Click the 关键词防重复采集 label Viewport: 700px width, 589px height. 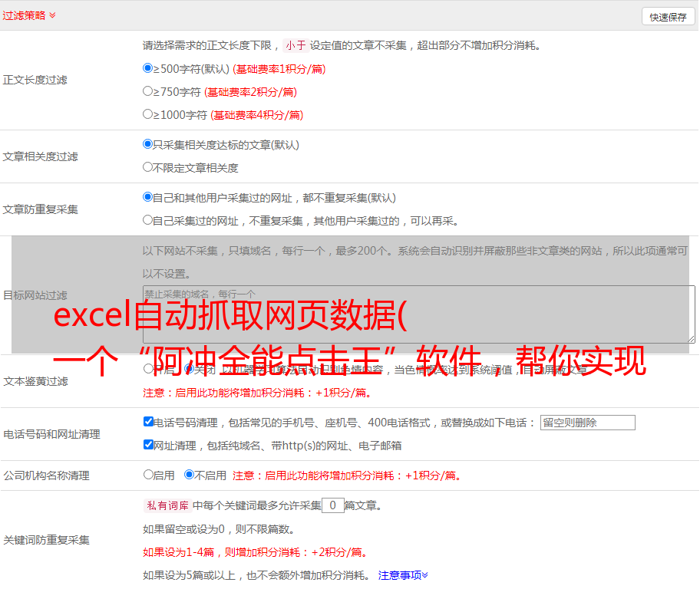(46, 541)
